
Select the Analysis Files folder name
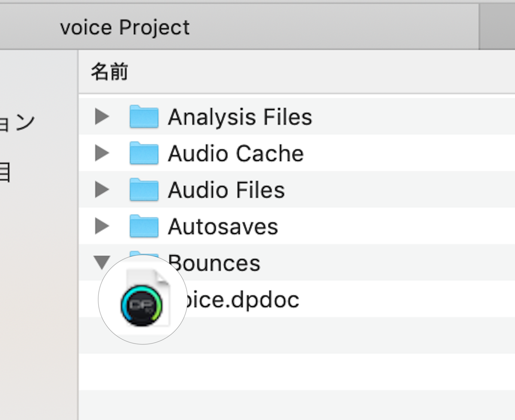240,117
